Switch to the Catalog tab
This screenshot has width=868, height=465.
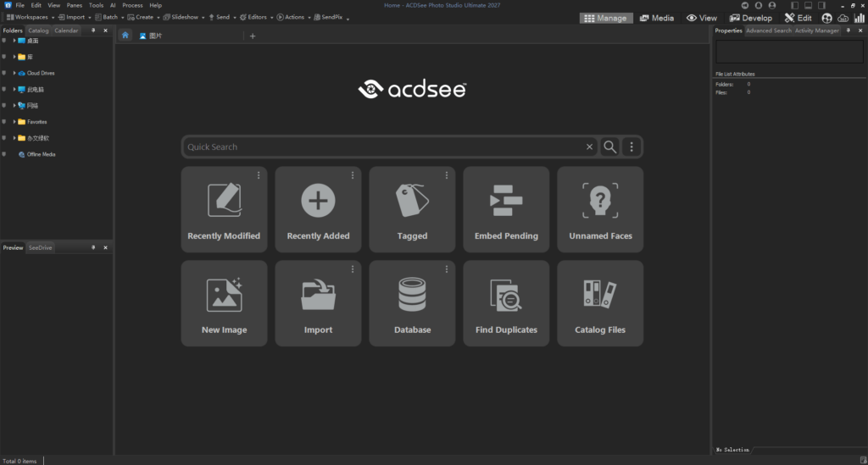click(x=38, y=30)
